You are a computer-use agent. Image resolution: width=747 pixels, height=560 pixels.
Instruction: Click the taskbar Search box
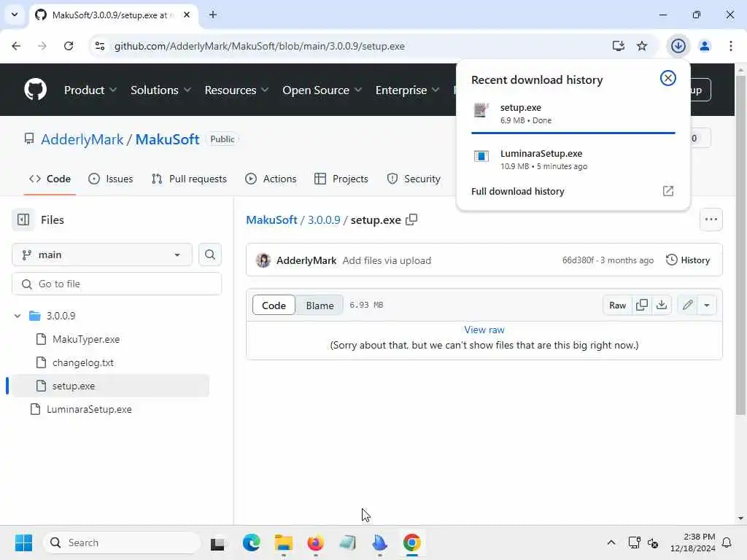(x=122, y=542)
